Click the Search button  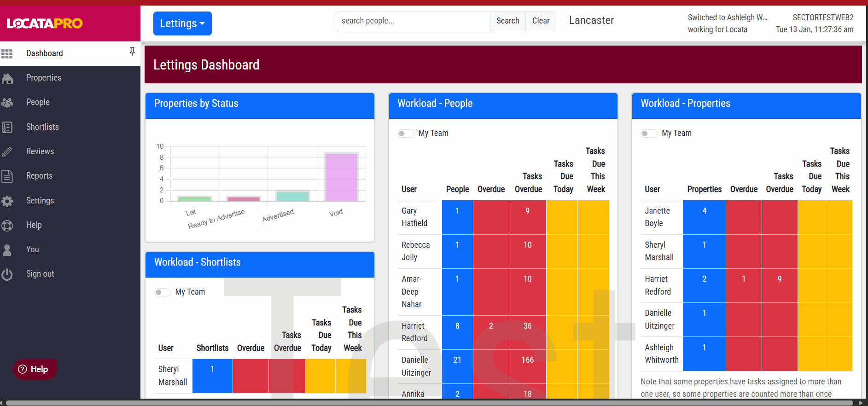point(507,21)
